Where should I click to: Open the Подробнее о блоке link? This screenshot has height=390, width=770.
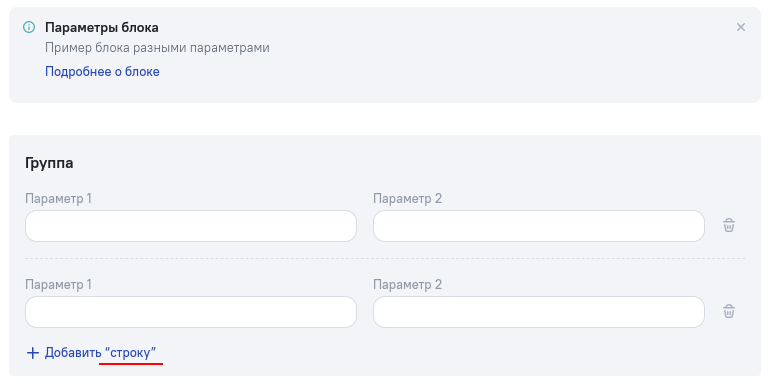[102, 72]
